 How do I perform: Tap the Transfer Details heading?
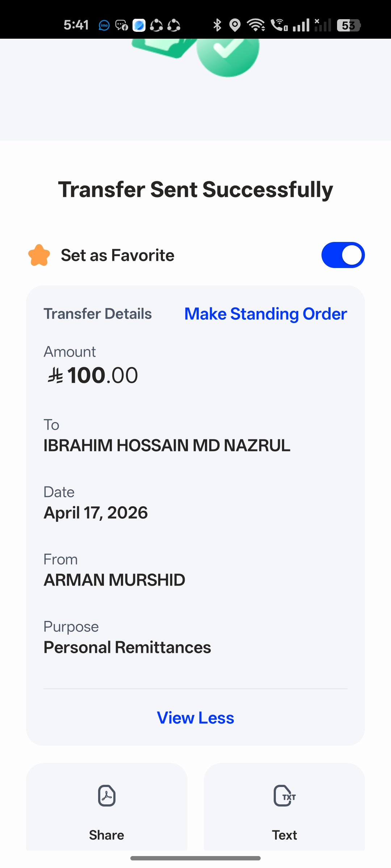[x=98, y=314]
